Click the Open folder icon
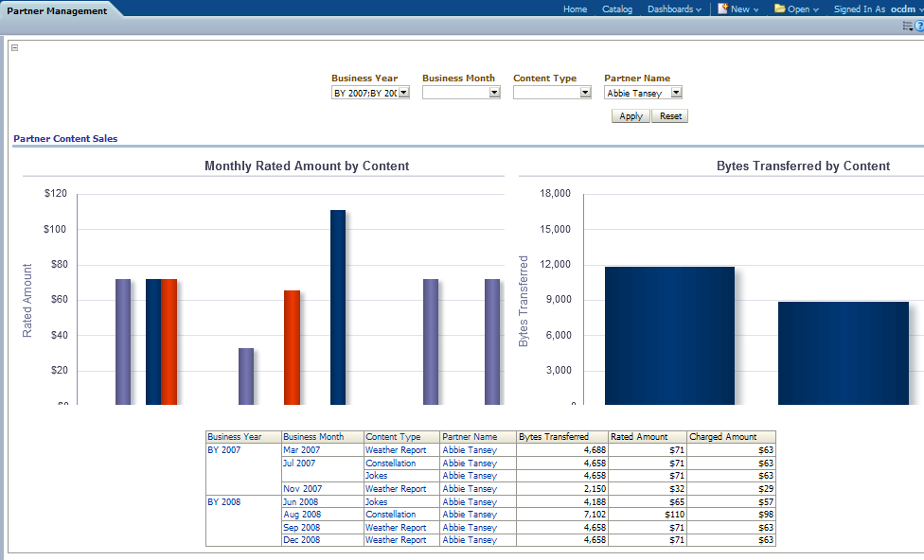 pyautogui.click(x=780, y=9)
